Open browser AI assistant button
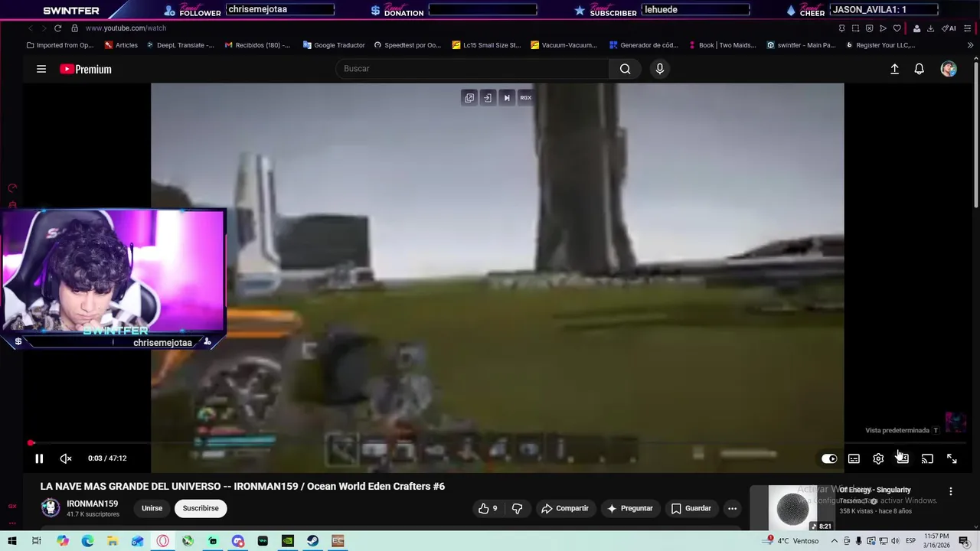The height and width of the screenshot is (551, 980). 949,28
